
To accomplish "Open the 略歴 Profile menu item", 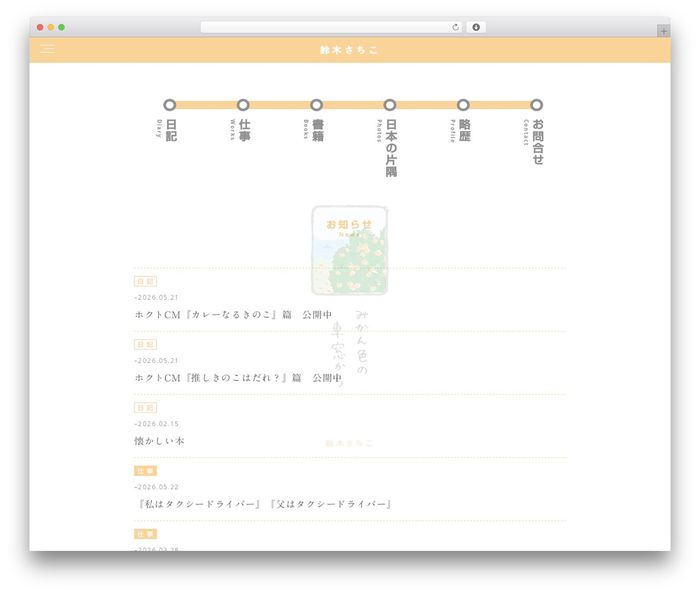I will (x=460, y=121).
